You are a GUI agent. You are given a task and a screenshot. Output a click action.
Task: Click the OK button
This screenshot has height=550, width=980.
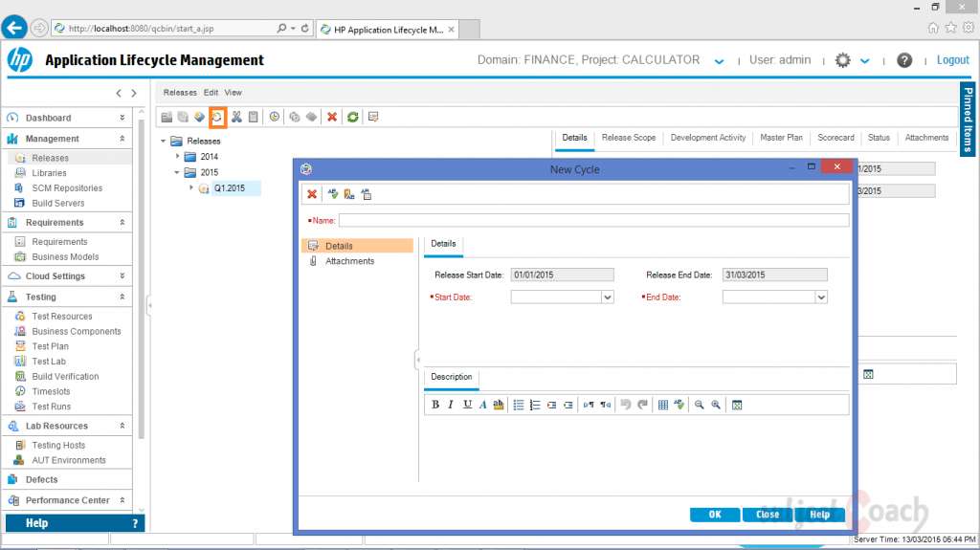click(715, 515)
